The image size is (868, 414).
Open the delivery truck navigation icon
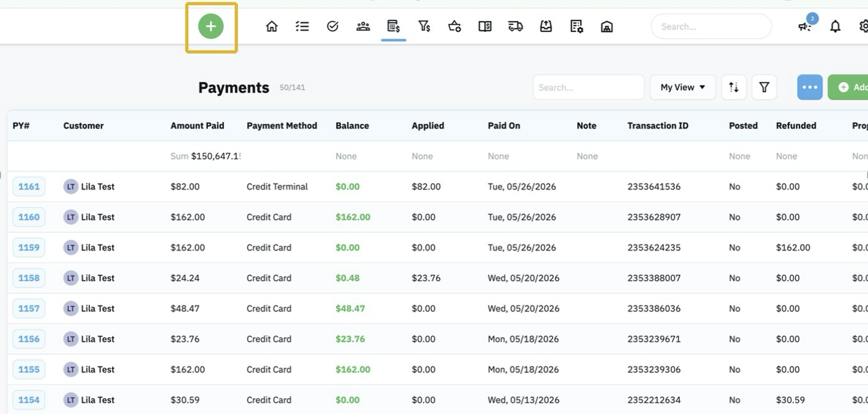point(516,27)
